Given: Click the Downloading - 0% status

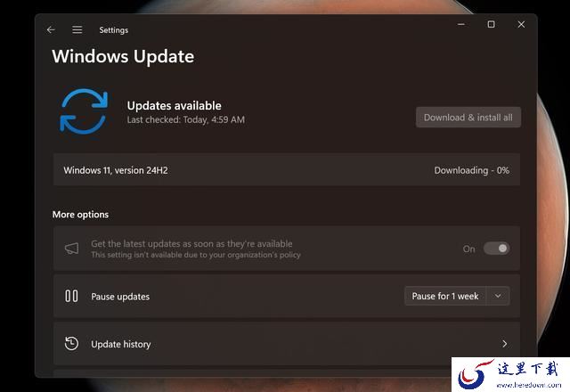Looking at the screenshot, I should (x=471, y=170).
